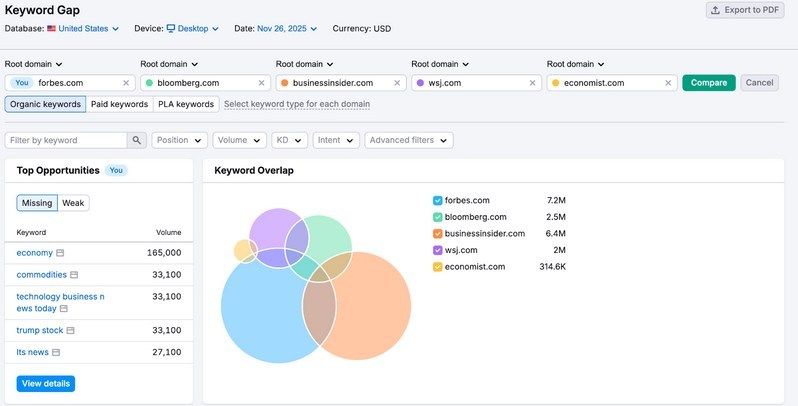Select the Organic keywords tab
798x406 pixels.
[45, 104]
